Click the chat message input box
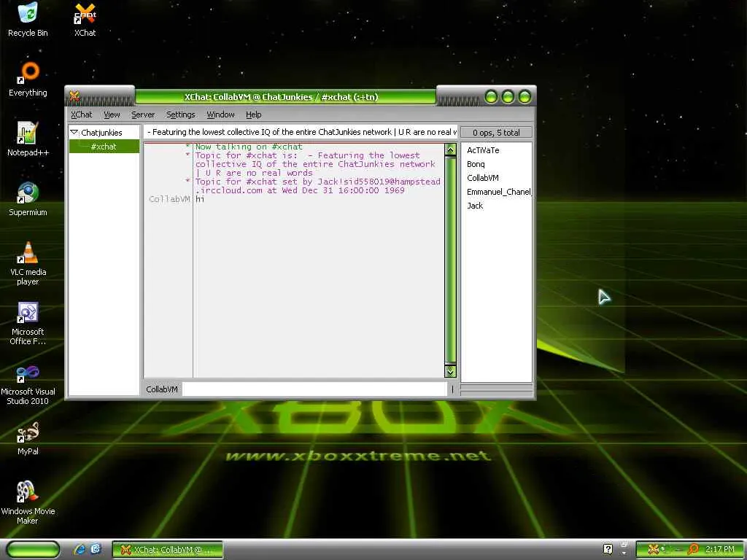This screenshot has width=747, height=560. 314,389
